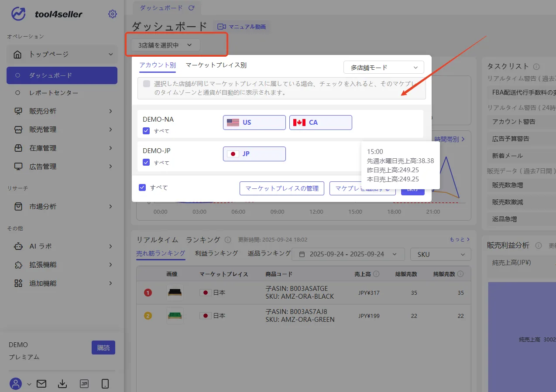Click the 市場分析 bag icon in sidebar
The height and width of the screenshot is (392, 556).
pyautogui.click(x=18, y=207)
